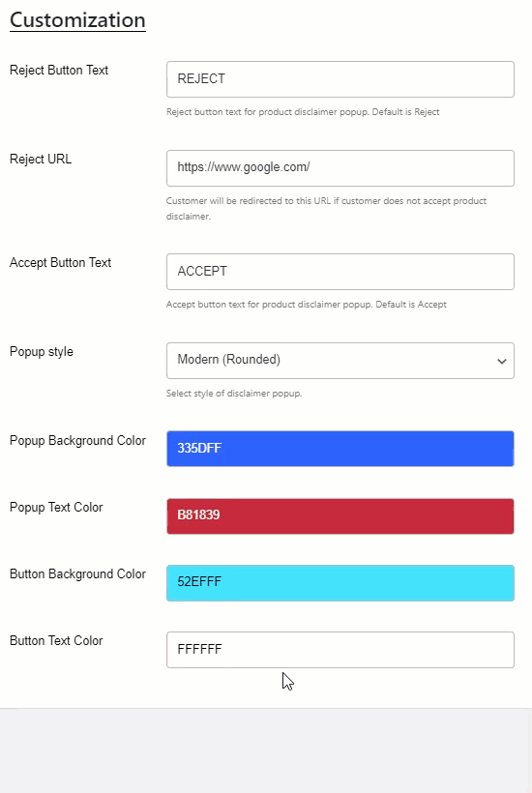Screen dimensions: 532x793
Task: Click Button Text Color field FFFFFF
Action: tap(340, 649)
